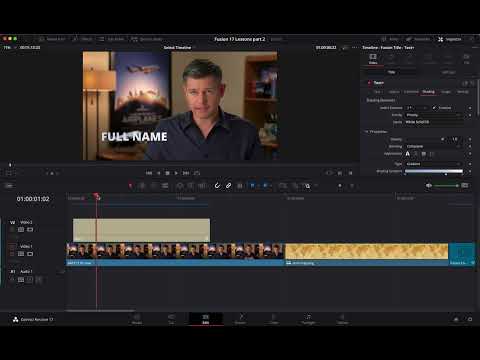Click the red playhead on timeline ruler
Screen dimensions: 480x360
point(97,196)
